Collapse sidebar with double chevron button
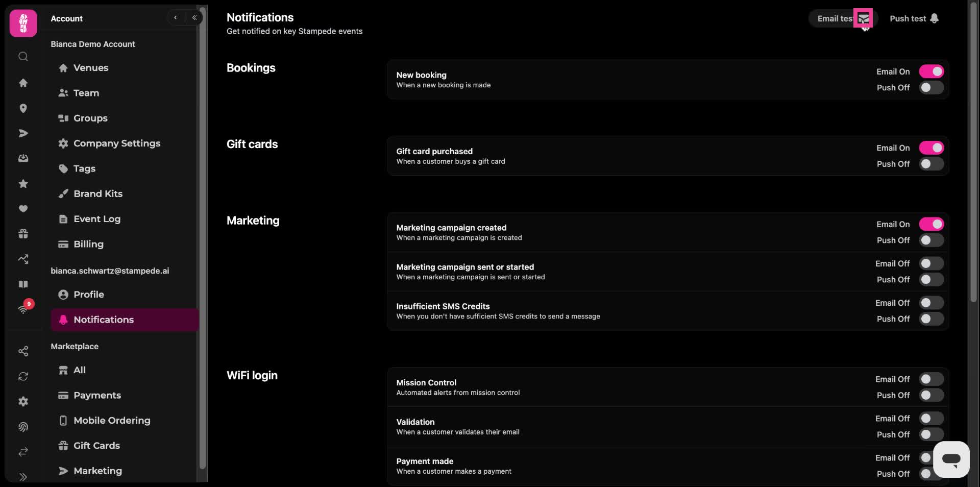The image size is (980, 487). 194,18
